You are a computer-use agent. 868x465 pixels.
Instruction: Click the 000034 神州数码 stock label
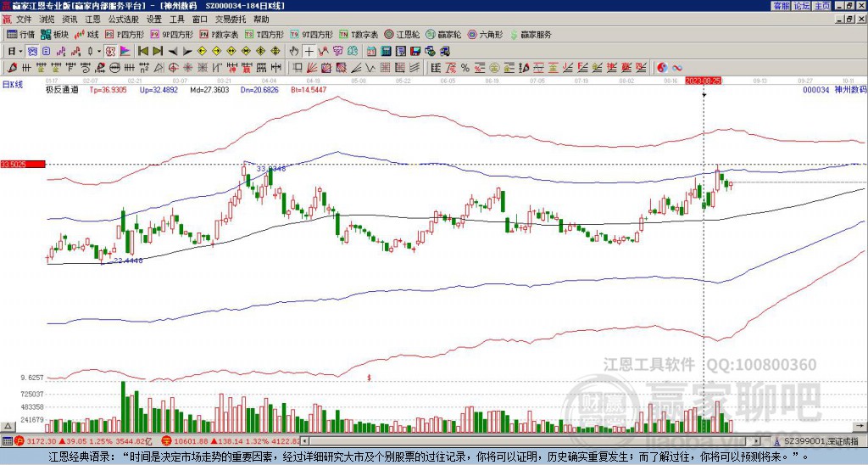pos(835,90)
